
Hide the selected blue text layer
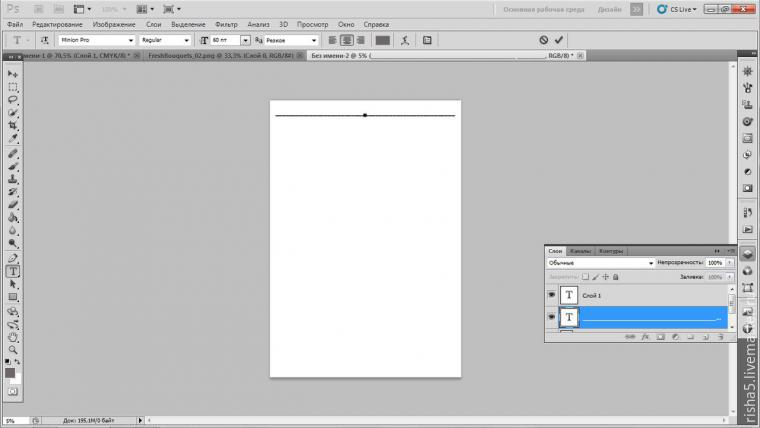[552, 317]
